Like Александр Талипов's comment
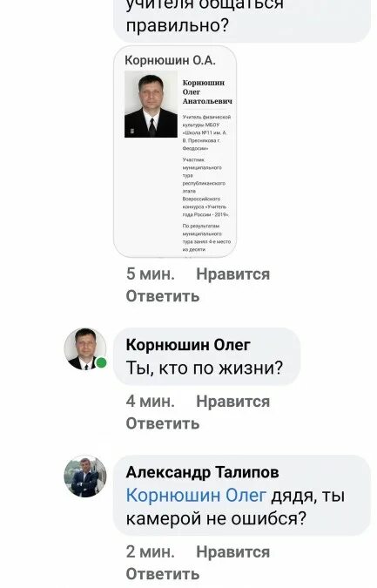 point(232,552)
